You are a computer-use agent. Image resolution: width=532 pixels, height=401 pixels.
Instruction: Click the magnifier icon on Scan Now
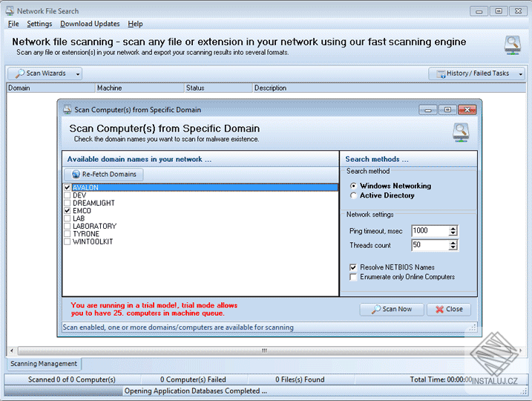click(x=376, y=310)
